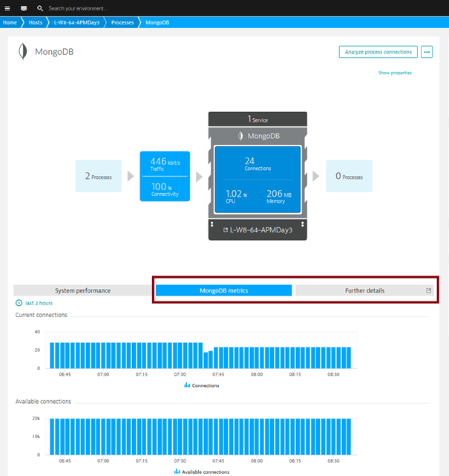Click the external link icon beside the L-W8-64-APMDay3 host name
The height and width of the screenshot is (476, 449).
[226, 229]
